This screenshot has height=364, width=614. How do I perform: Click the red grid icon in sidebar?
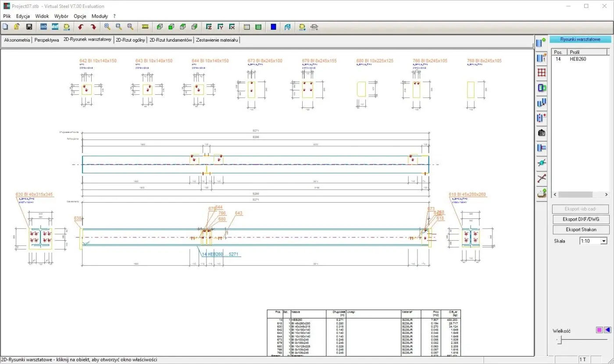(542, 73)
